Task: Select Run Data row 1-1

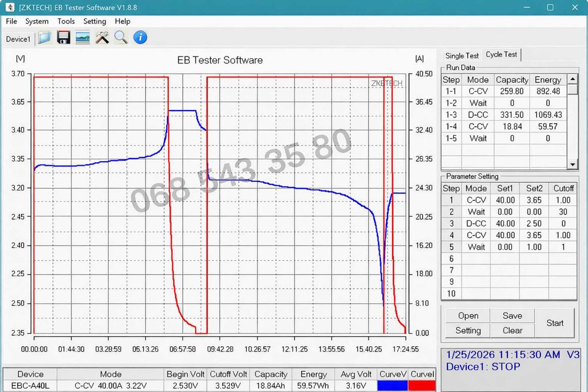Action: point(505,91)
